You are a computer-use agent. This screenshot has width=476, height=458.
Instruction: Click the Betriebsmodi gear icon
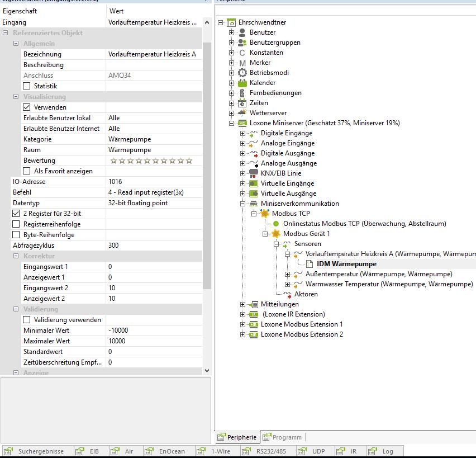coord(242,73)
